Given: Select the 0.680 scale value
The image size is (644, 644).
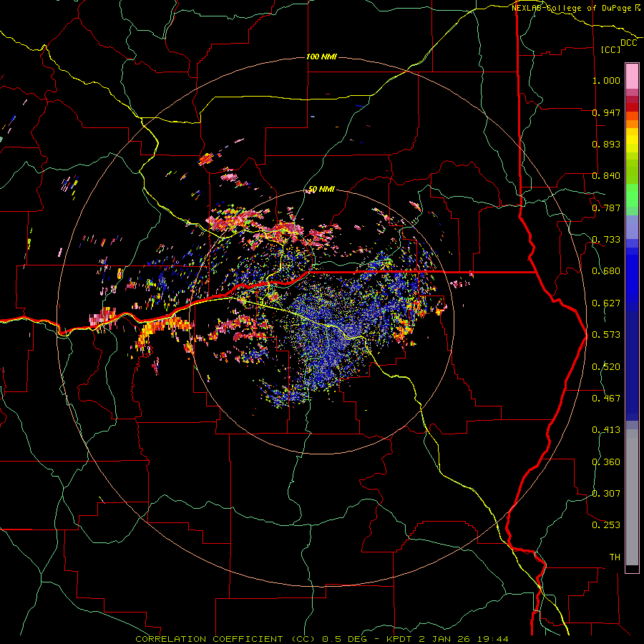Looking at the screenshot, I should 606,271.
